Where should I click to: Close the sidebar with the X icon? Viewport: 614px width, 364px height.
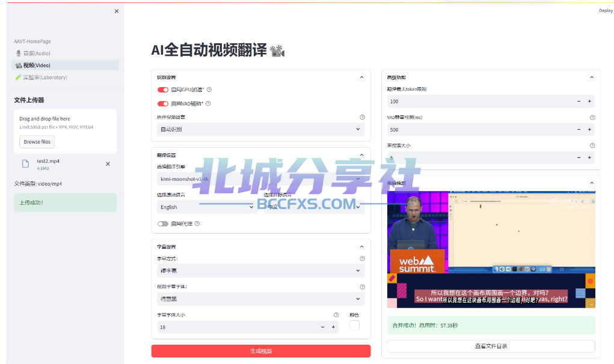click(117, 11)
